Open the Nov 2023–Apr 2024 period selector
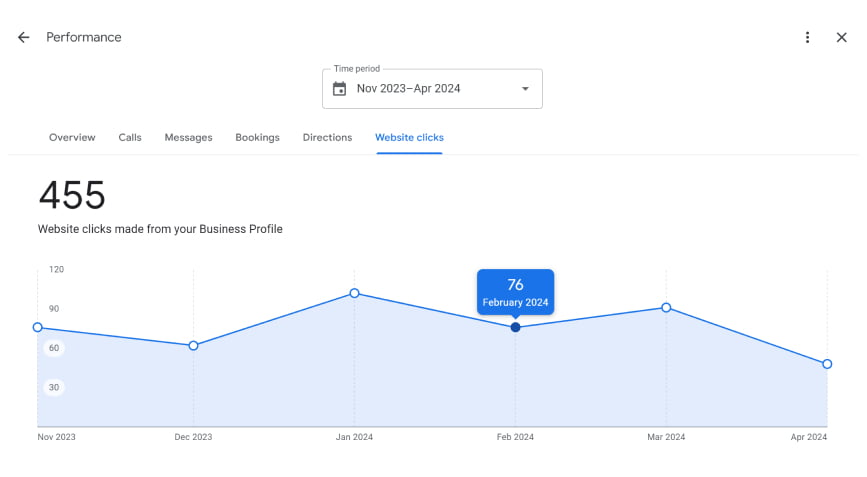 [432, 88]
